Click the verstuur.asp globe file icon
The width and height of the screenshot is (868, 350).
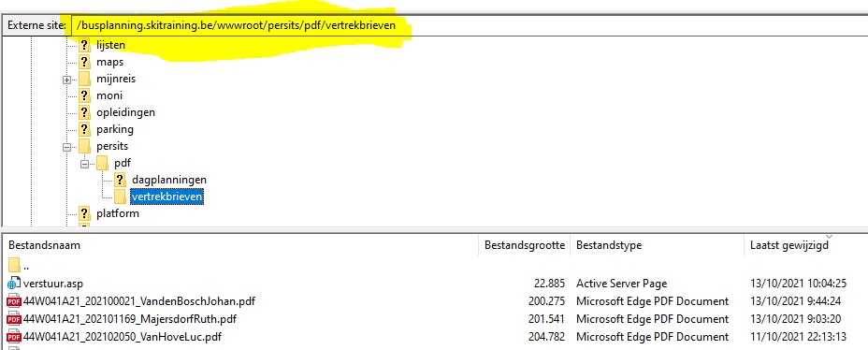(x=14, y=284)
